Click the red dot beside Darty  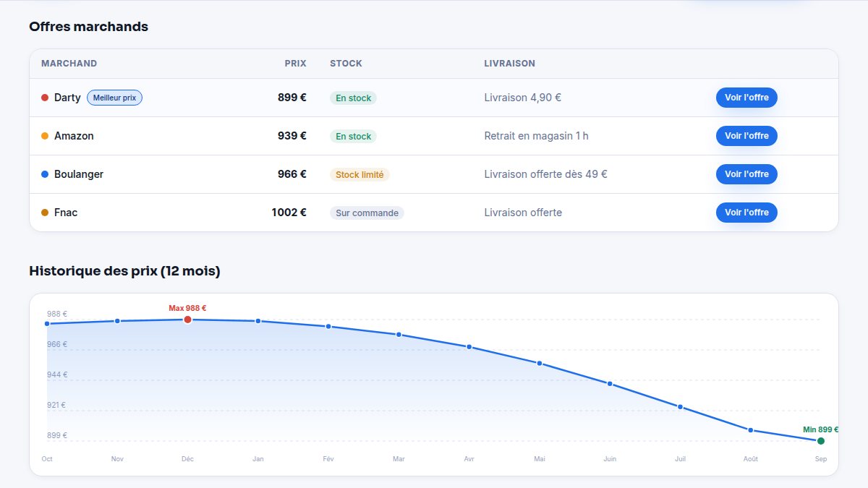pyautogui.click(x=45, y=98)
